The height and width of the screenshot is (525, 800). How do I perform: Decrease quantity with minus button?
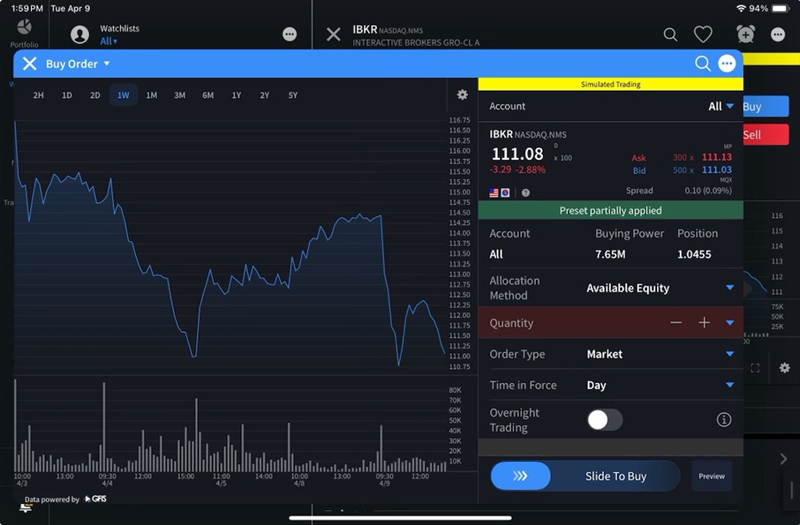676,322
